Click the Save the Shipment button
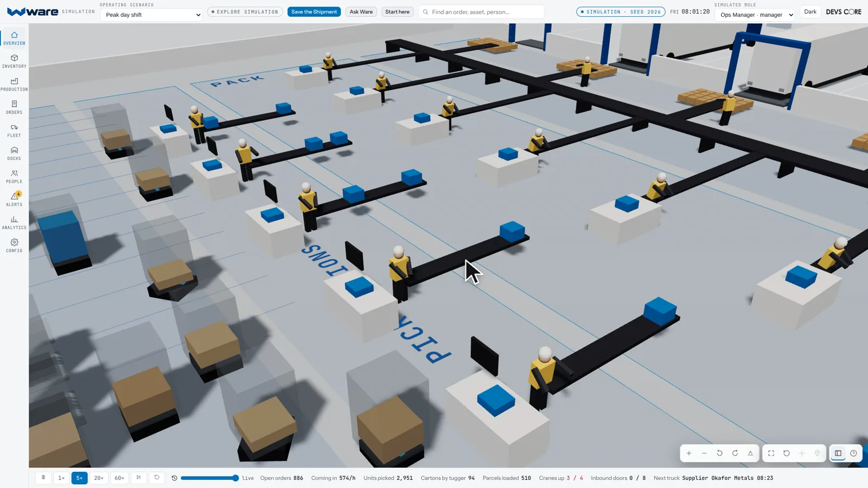Viewport: 868px width, 488px height. pyautogui.click(x=314, y=12)
